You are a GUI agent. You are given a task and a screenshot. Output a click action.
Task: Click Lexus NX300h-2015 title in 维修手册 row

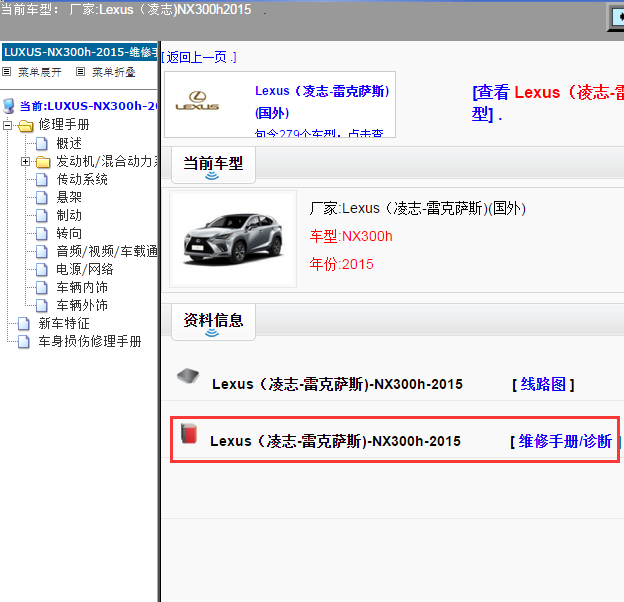tap(335, 441)
